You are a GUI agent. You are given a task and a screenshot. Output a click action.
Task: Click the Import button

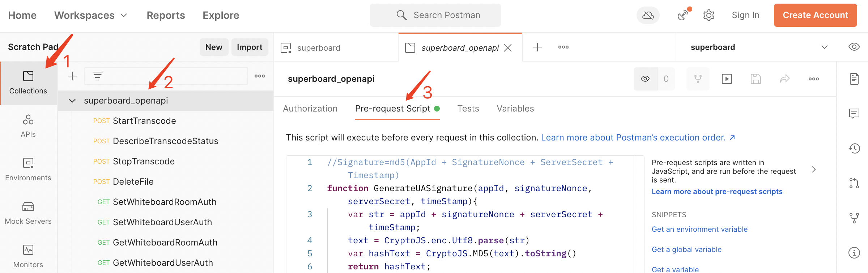pos(250,47)
